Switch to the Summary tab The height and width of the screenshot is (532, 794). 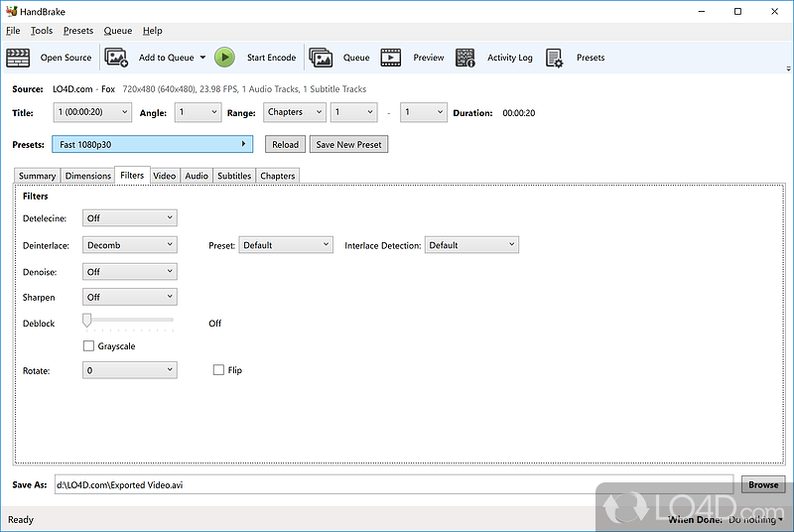pos(37,176)
